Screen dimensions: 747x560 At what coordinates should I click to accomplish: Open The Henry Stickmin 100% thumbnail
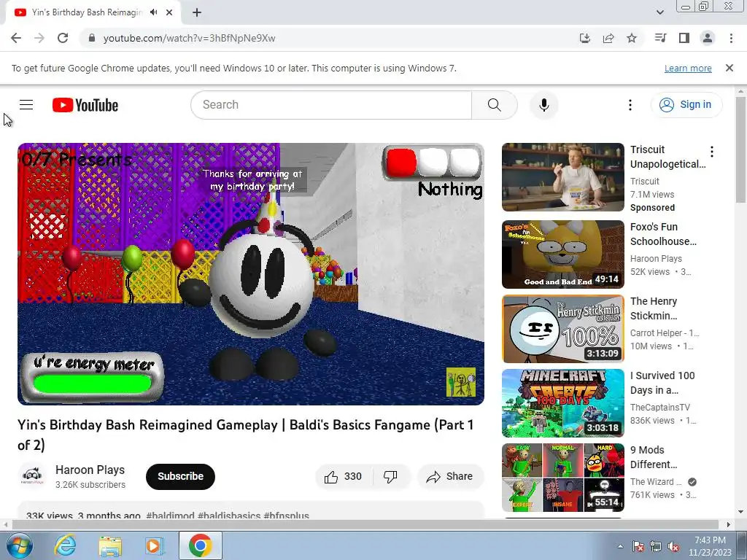coord(562,329)
